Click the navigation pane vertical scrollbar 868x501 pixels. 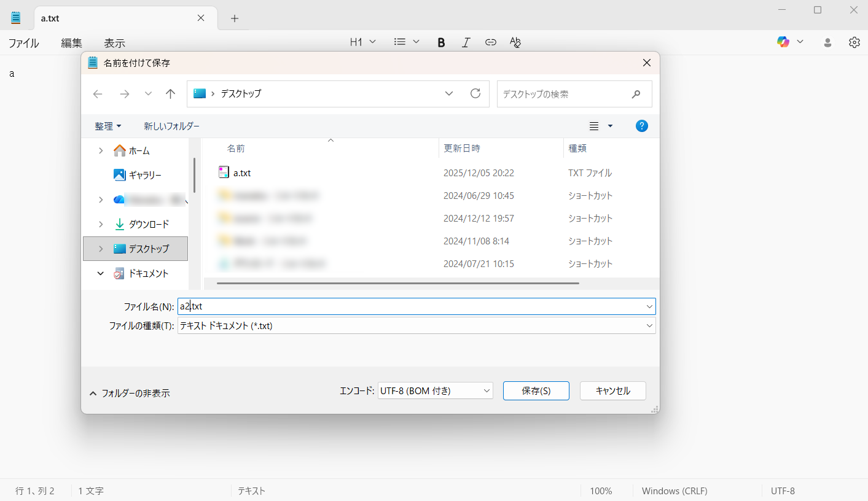point(195,175)
